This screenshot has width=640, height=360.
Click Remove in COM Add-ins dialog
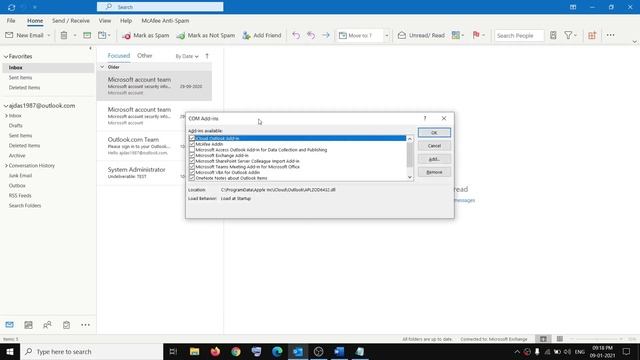click(x=434, y=172)
